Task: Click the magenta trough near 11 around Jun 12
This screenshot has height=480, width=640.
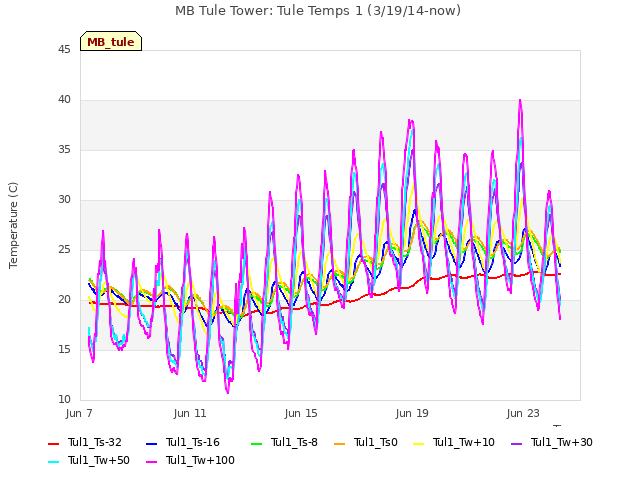Action: [228, 392]
